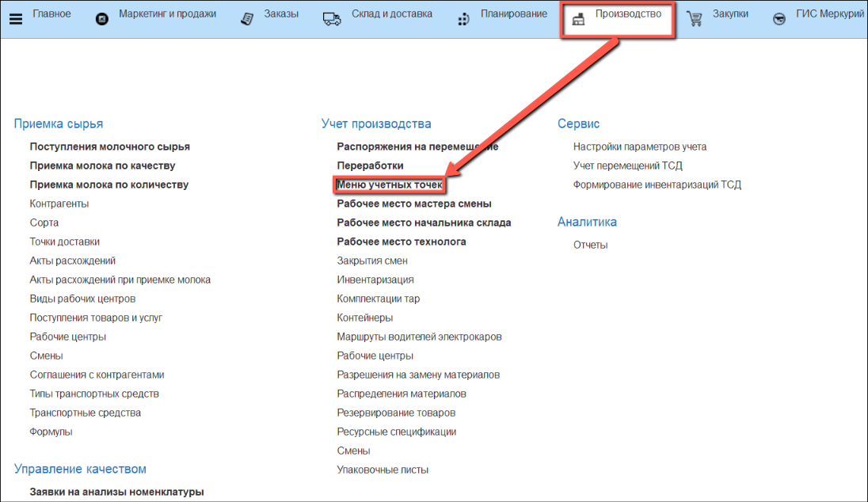Viewport: 868px width, 502px height.
Task: Click the Планирование dots icon
Action: pos(464,19)
